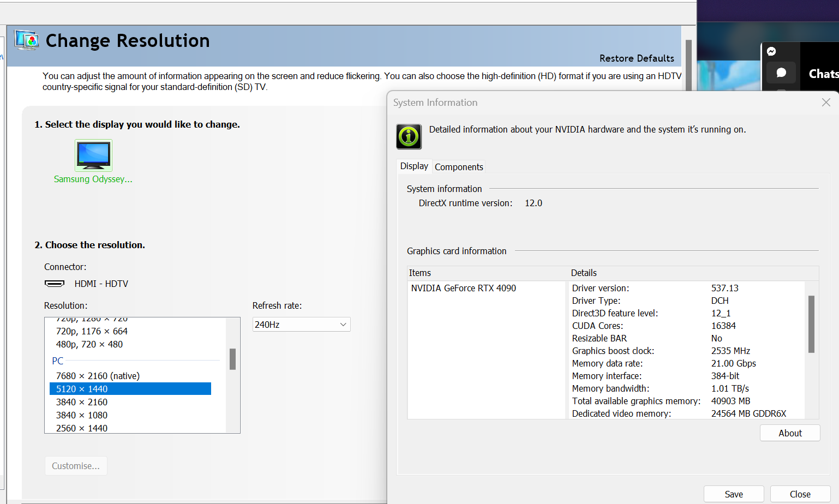Open Messenger icon in the chat window
Viewport: 839px width, 504px height.
[x=771, y=51]
